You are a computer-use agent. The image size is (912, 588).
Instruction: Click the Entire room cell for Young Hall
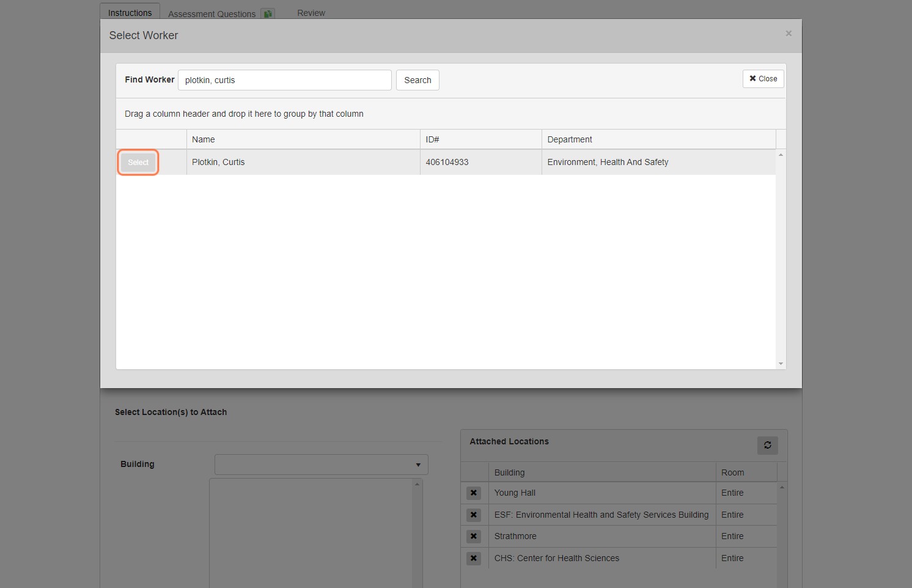point(746,493)
